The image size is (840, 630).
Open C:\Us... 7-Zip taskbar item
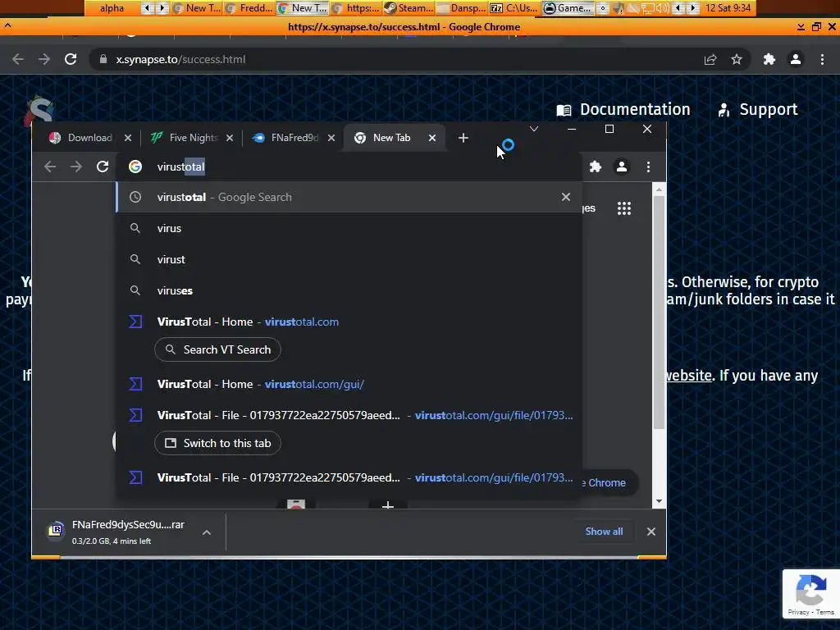515,8
